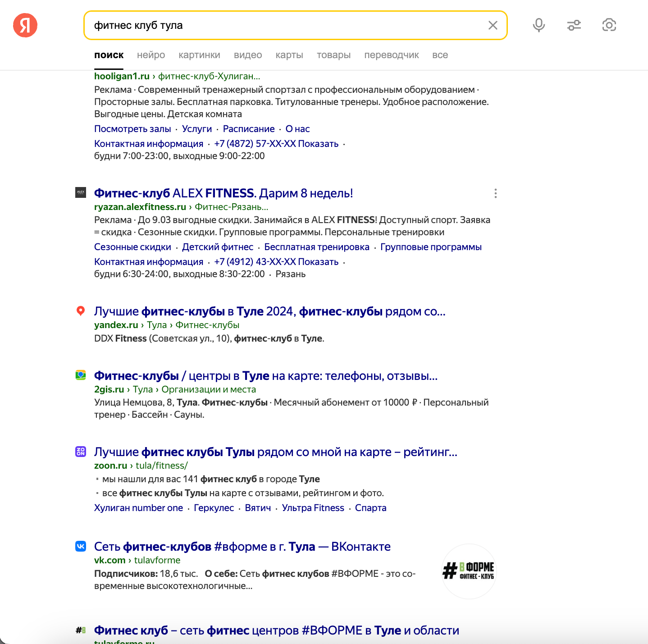Click the Zoon favicon icon
The height and width of the screenshot is (644, 648).
[81, 451]
